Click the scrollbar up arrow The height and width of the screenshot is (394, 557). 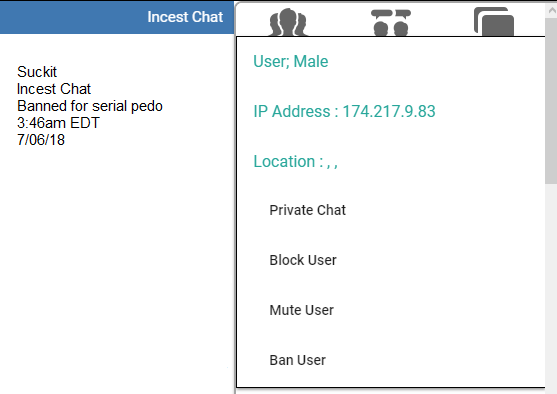[x=552, y=10]
